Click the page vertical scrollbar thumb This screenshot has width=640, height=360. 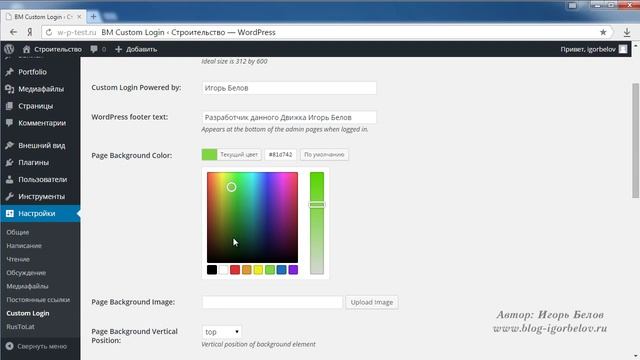coord(636,140)
